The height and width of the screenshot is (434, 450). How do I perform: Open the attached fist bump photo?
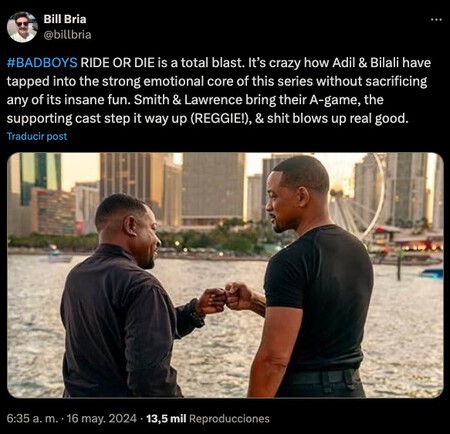pos(225,275)
